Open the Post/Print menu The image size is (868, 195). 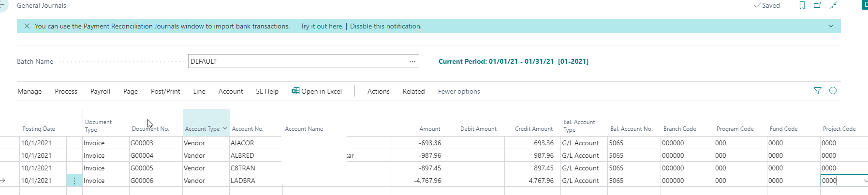tap(165, 91)
